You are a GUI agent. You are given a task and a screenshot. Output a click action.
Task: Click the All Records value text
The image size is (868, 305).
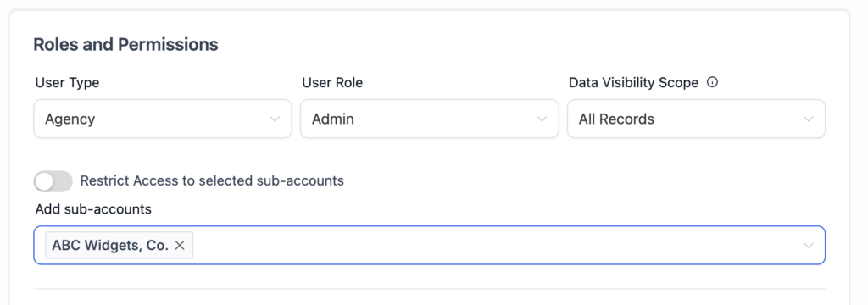[616, 119]
